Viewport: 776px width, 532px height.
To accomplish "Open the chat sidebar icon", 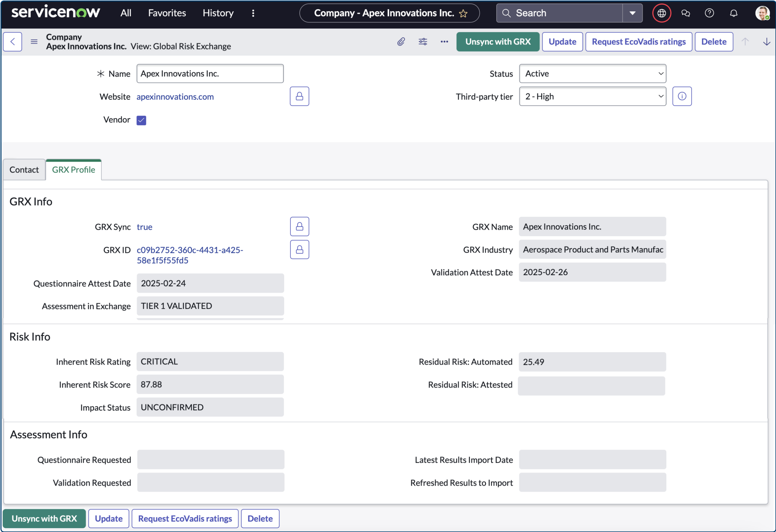I will click(x=686, y=13).
